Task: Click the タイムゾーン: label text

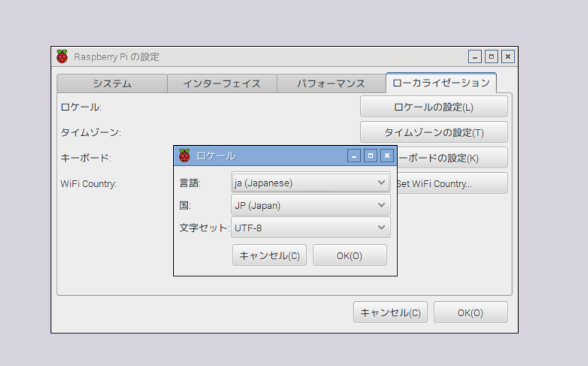Action: [x=91, y=133]
